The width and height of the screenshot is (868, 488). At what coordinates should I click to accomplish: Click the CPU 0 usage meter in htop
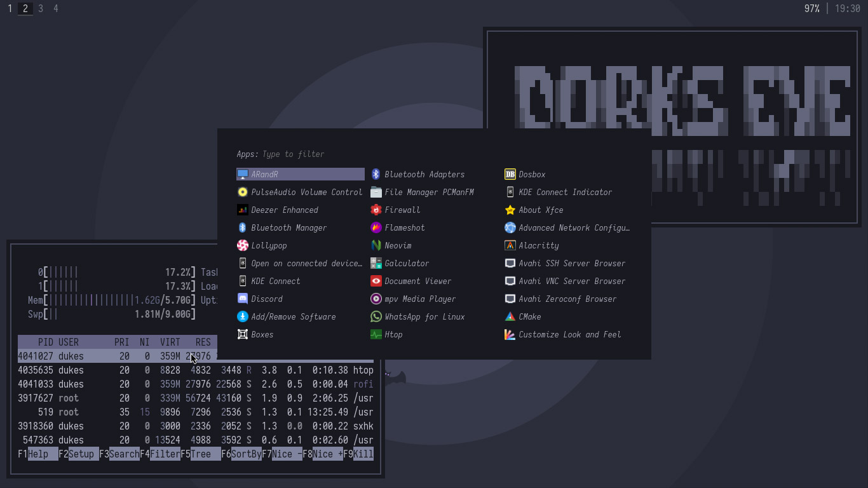(117, 272)
